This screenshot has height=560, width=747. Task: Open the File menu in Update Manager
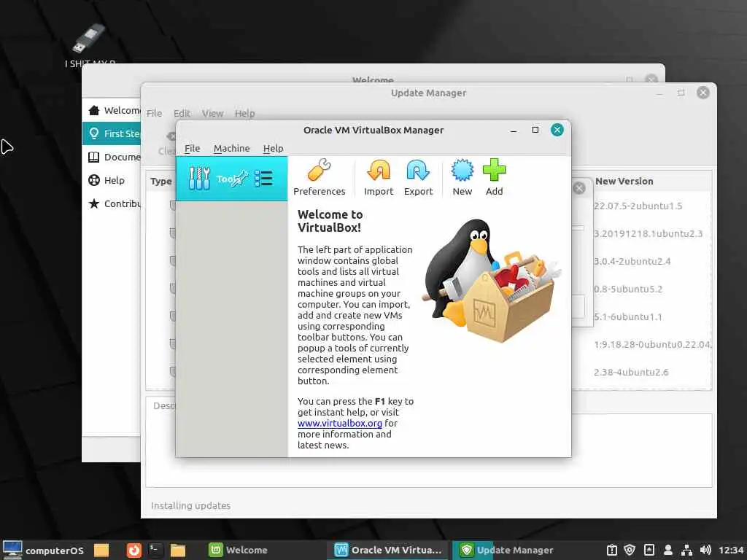(155, 113)
